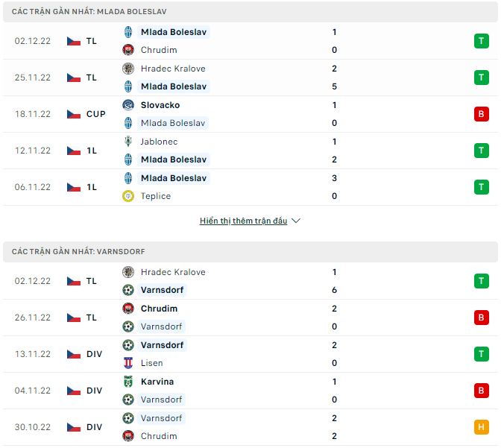Viewport: 504px width, 448px height.
Task: Open the Hradec Kralove team link on 25.11.22
Action: [x=173, y=69]
